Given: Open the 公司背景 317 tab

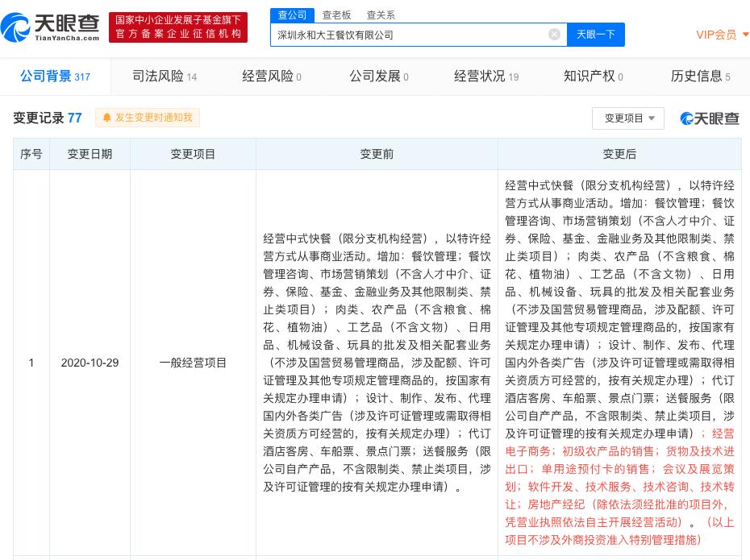Looking at the screenshot, I should coord(55,76).
